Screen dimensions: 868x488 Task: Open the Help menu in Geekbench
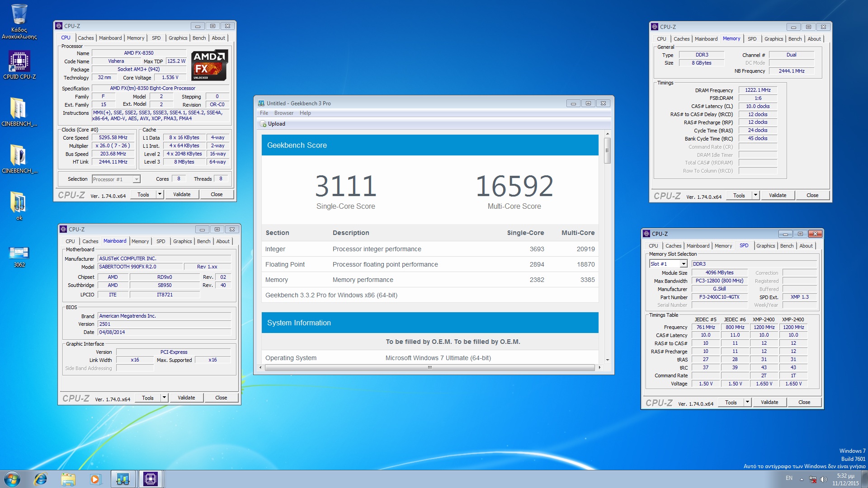[305, 113]
